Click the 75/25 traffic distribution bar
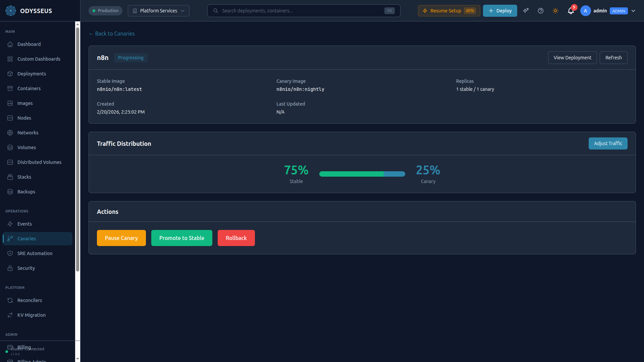The height and width of the screenshot is (362, 644). 362,174
